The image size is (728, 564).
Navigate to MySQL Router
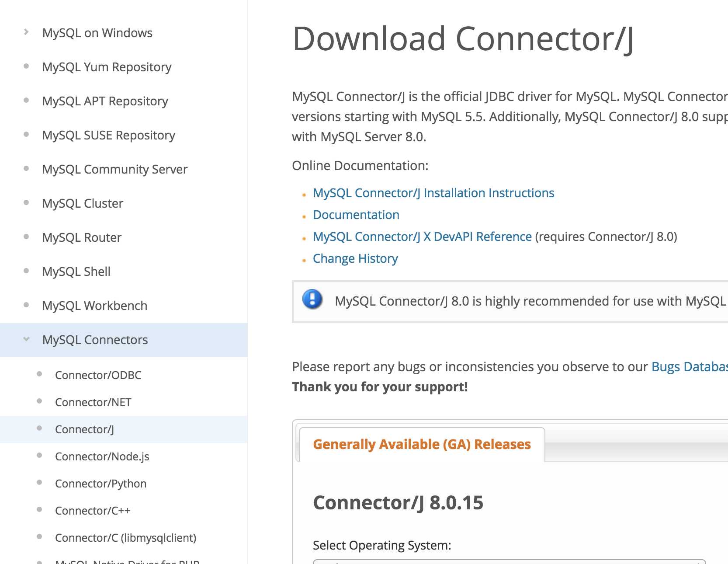[82, 237]
